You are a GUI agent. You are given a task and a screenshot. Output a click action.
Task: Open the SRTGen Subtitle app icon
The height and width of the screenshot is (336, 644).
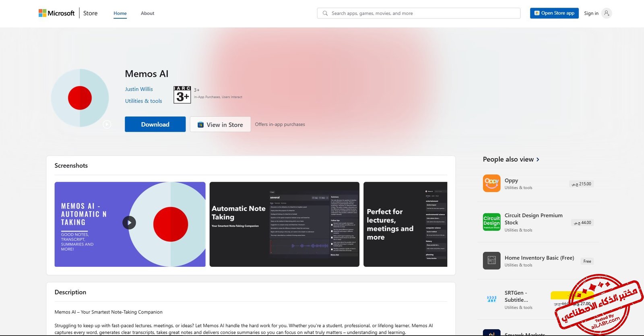coord(491,299)
